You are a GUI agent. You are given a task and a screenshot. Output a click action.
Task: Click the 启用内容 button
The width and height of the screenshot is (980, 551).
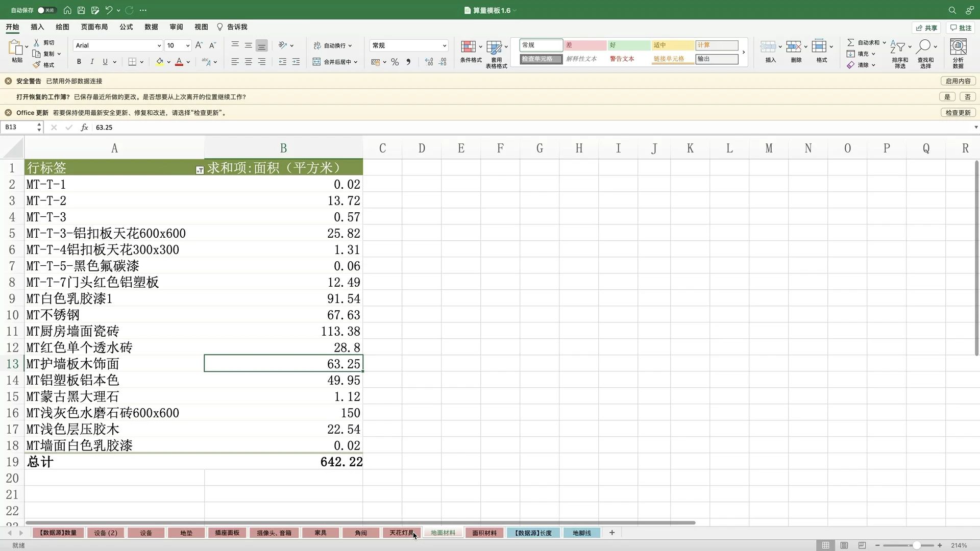(958, 81)
